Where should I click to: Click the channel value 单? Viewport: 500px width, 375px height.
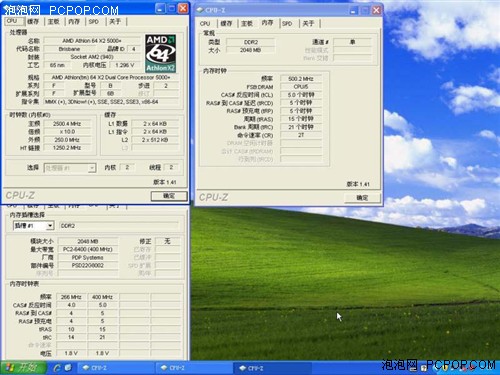point(352,42)
